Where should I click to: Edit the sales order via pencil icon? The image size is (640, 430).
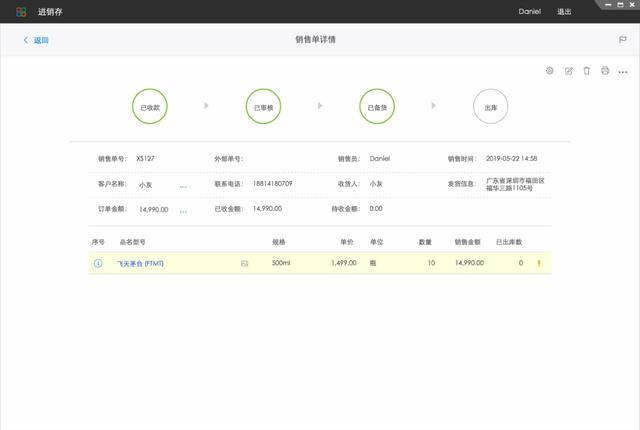pos(569,71)
